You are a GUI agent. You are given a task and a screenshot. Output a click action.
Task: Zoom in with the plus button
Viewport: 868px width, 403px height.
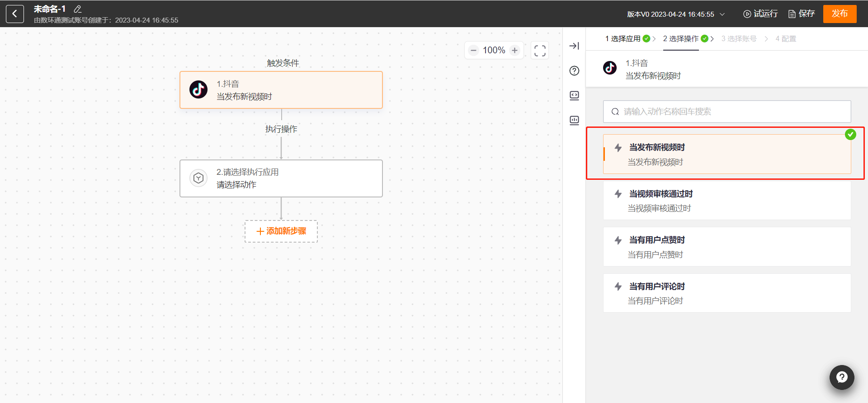point(514,51)
